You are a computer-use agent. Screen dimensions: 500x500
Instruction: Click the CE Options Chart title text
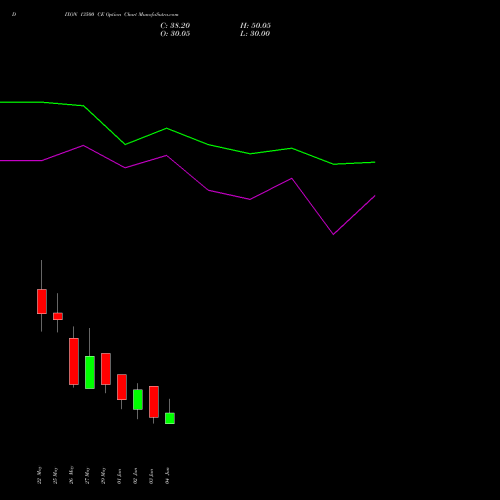coord(122,14)
